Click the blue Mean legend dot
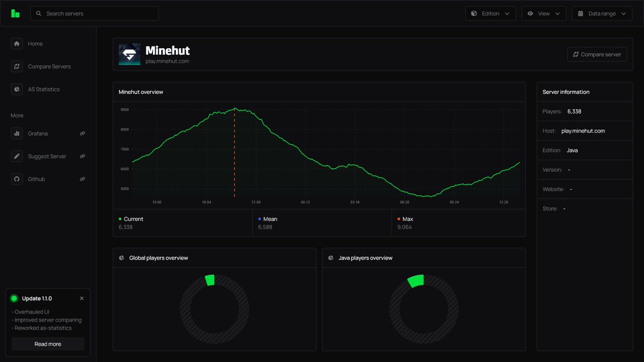644x362 pixels. [x=260, y=219]
